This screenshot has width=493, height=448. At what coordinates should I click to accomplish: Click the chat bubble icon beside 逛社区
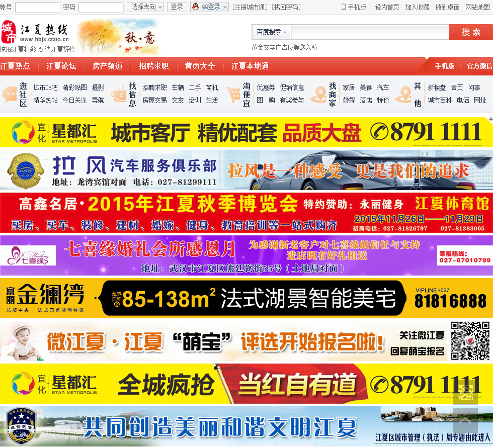coord(9,94)
